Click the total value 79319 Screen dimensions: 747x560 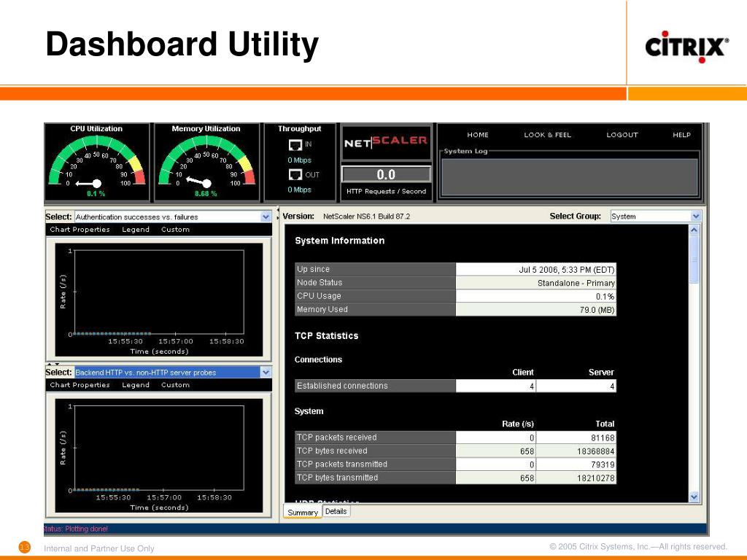click(x=603, y=464)
